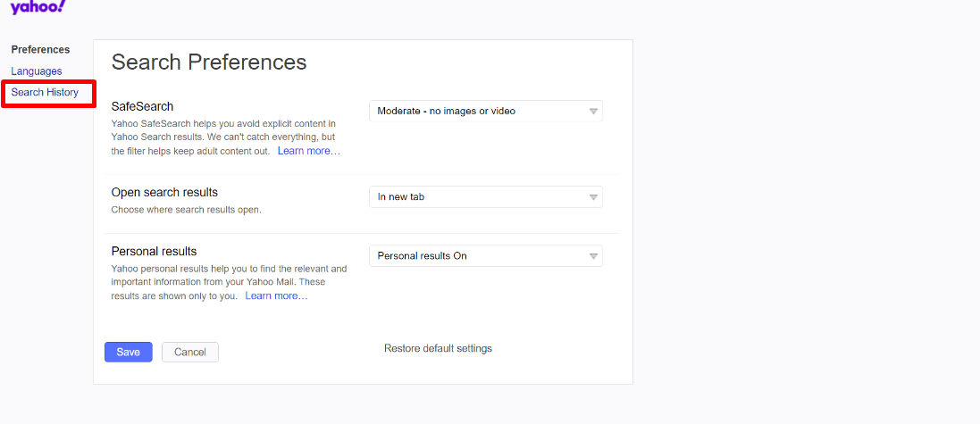Viewport: 980px width, 424px height.
Task: Open Learn more about personal results
Action: pos(276,296)
